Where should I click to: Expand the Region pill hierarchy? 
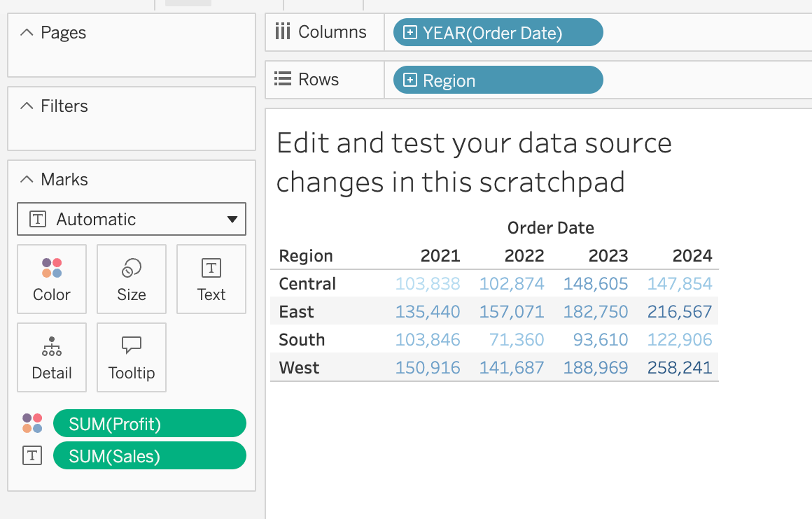(409, 80)
